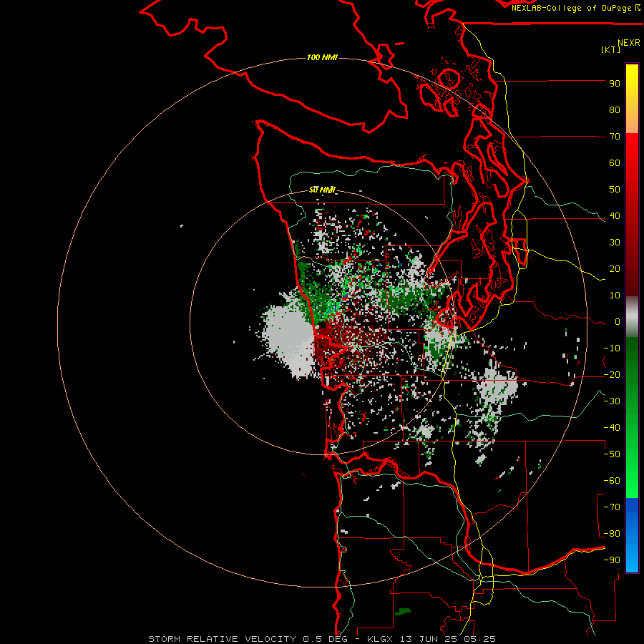The height and width of the screenshot is (644, 644).
Task: Click the -10 value on velocity scale
Action: (612, 348)
